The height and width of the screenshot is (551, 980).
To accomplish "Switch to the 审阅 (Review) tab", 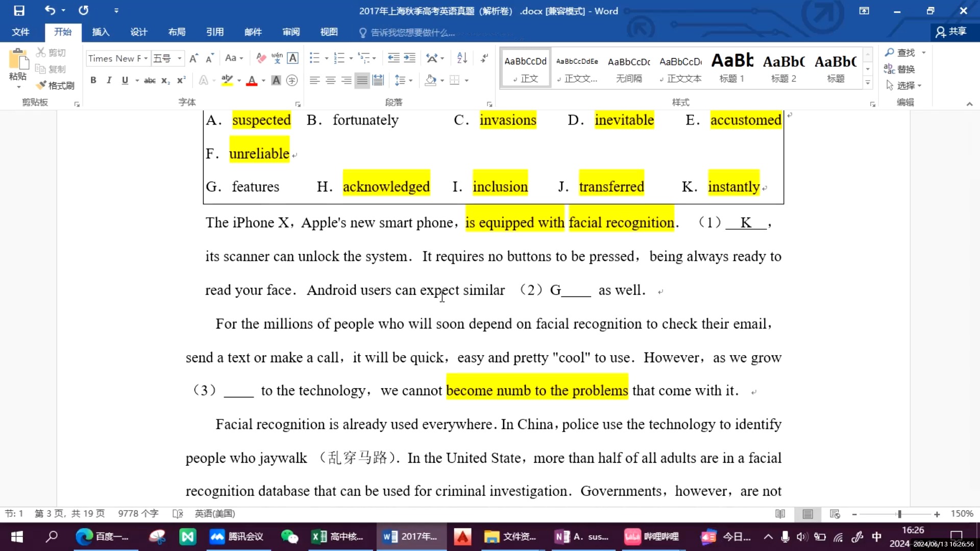I will pyautogui.click(x=291, y=32).
